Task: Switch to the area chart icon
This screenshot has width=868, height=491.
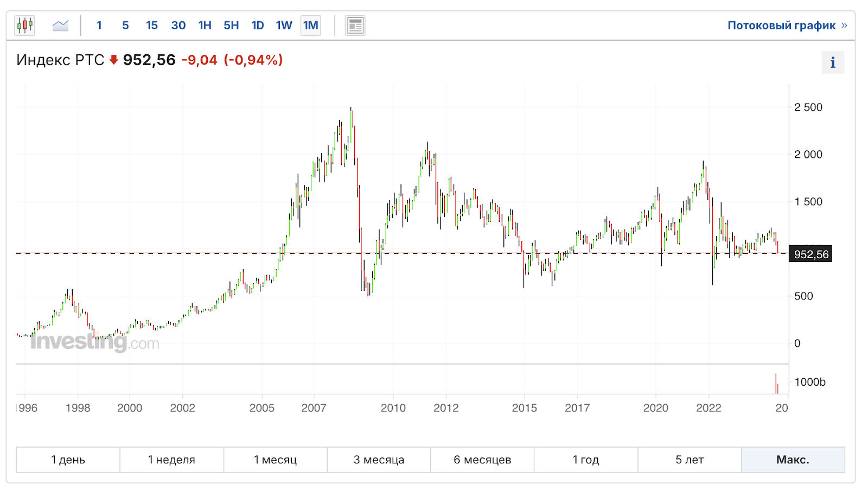Action: click(60, 25)
